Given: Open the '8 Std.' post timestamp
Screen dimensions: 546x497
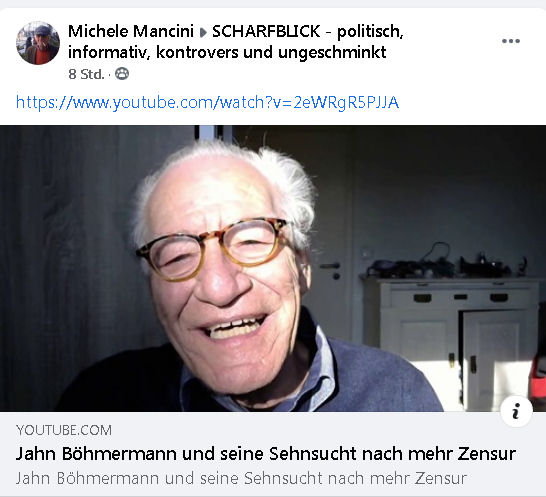Looking at the screenshot, I should point(86,74).
